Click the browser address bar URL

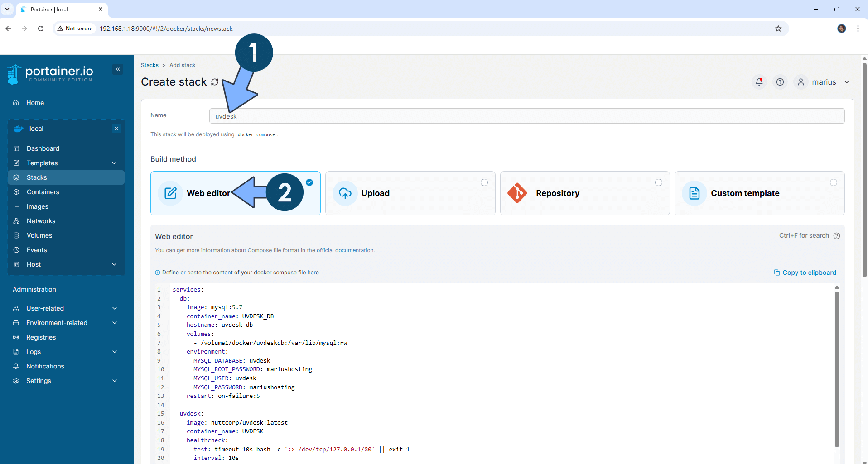click(x=166, y=29)
